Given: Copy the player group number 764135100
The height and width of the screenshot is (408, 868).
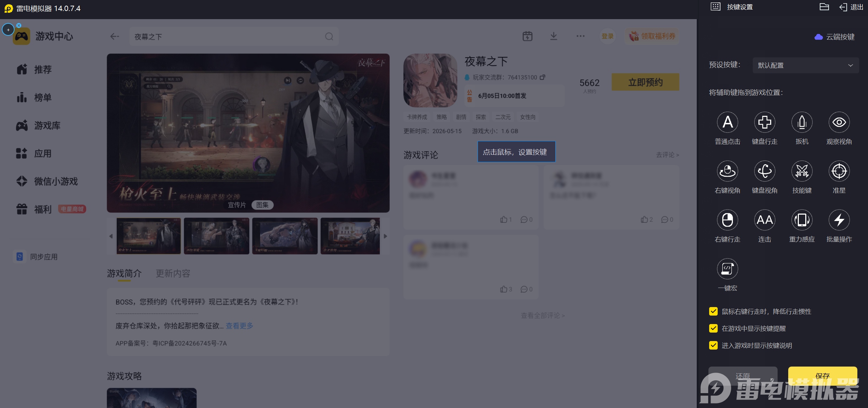Looking at the screenshot, I should (x=542, y=77).
